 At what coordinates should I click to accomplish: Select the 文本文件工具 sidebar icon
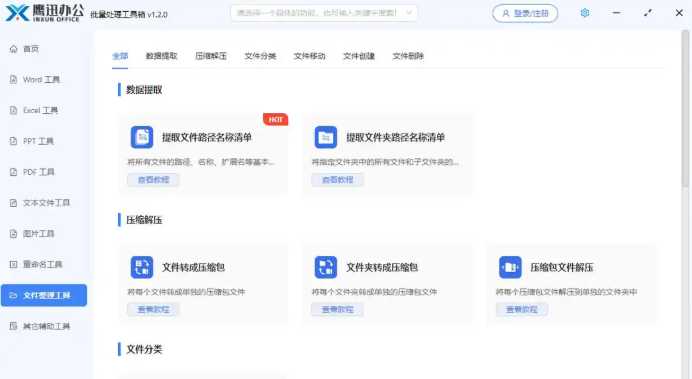[x=14, y=203]
